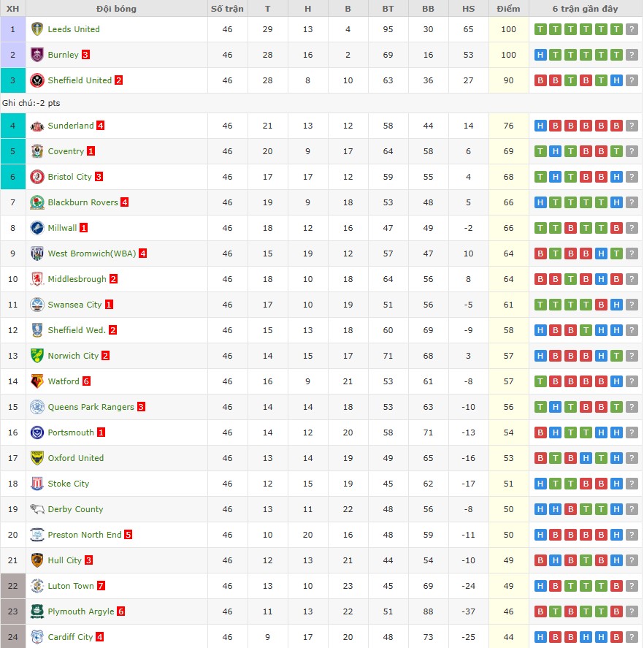Image resolution: width=644 pixels, height=648 pixels.
Task: Click the red 7 badge beside Luton Town
Action: coord(101,586)
